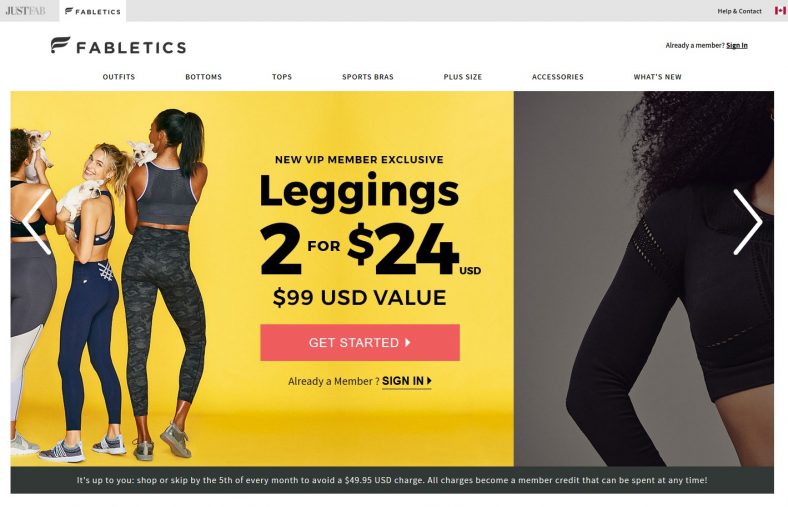Click Sign In below Get Started
This screenshot has width=788, height=507.
(x=407, y=381)
